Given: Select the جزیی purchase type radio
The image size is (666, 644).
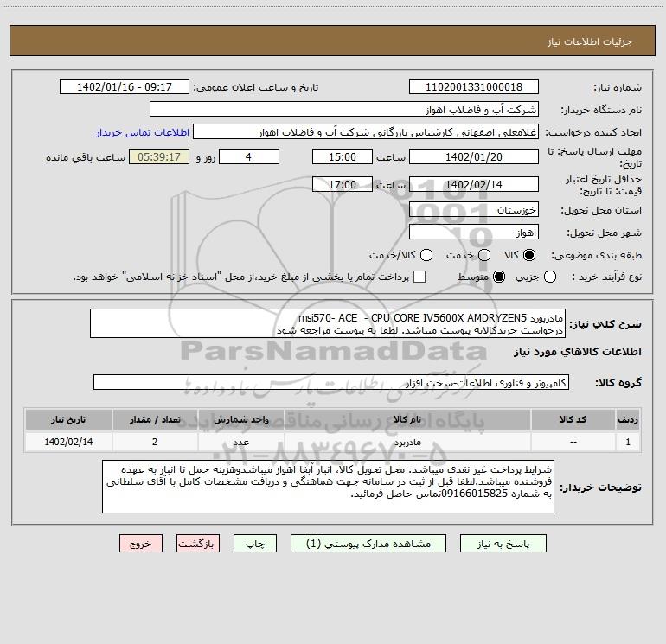Looking at the screenshot, I should [549, 277].
